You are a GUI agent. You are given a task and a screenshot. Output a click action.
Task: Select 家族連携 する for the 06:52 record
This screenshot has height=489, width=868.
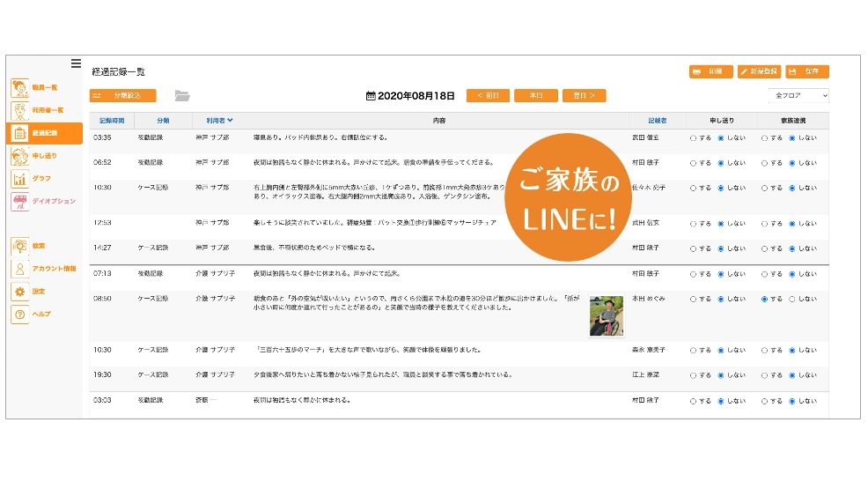764,163
